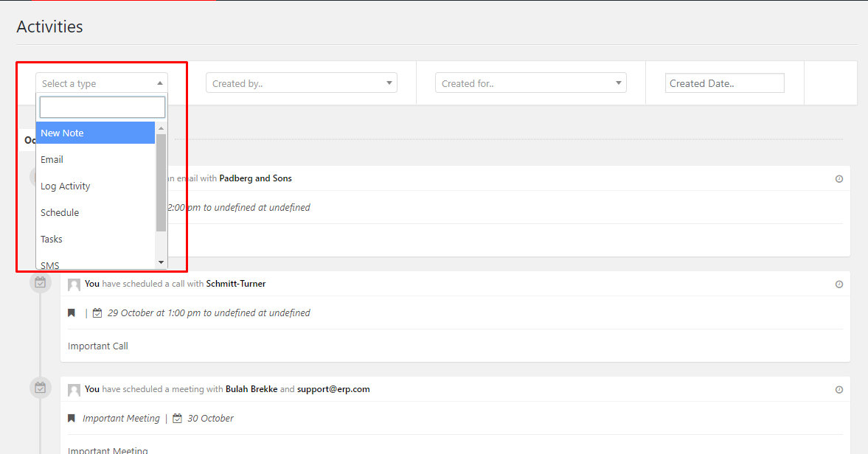Click scroll down arrow in type dropdown list
The width and height of the screenshot is (868, 454).
point(161,262)
